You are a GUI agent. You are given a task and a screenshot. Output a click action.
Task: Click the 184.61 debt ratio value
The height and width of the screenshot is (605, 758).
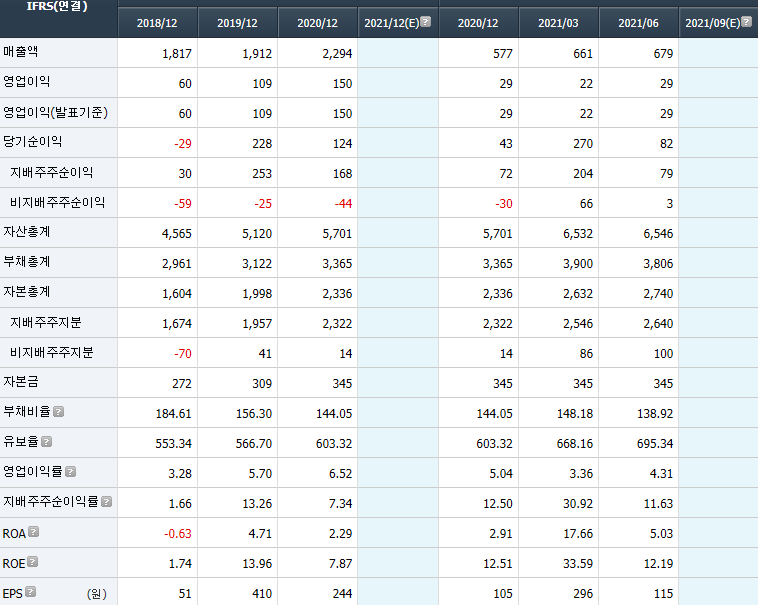[173, 414]
